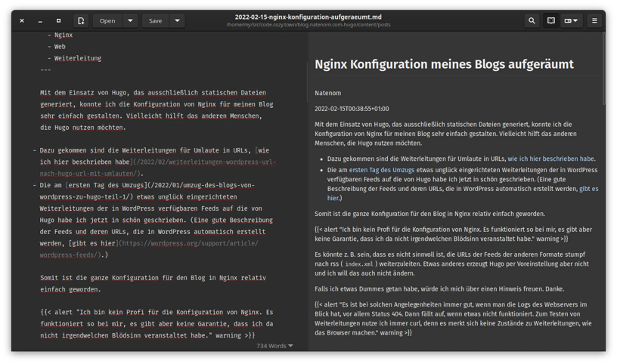Screen dimensions: 617x364
Task: Open the search tool in the header bar
Action: (x=532, y=21)
